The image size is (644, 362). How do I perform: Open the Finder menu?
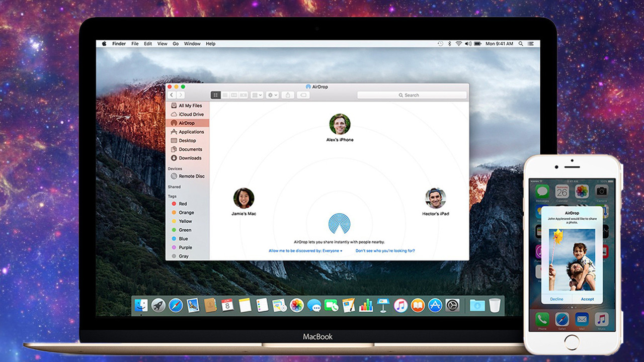click(119, 44)
